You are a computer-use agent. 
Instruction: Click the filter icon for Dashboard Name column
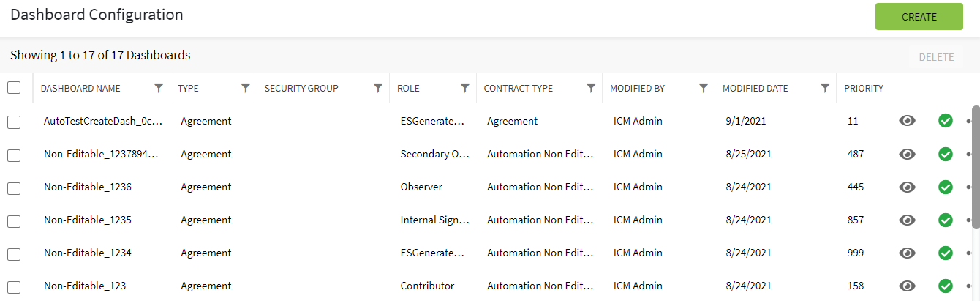(x=159, y=88)
